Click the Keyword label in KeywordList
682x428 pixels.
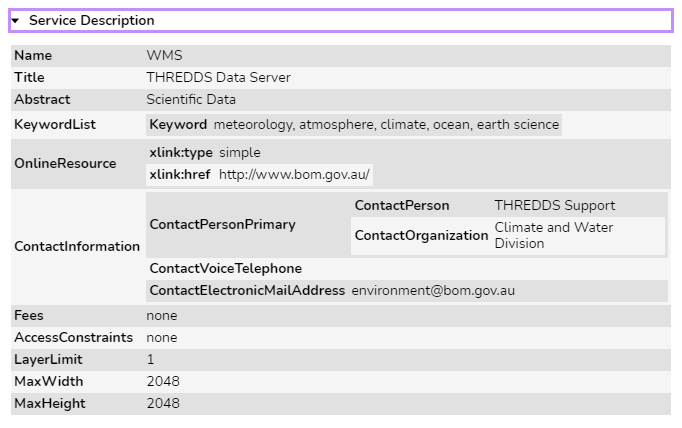tap(178, 124)
